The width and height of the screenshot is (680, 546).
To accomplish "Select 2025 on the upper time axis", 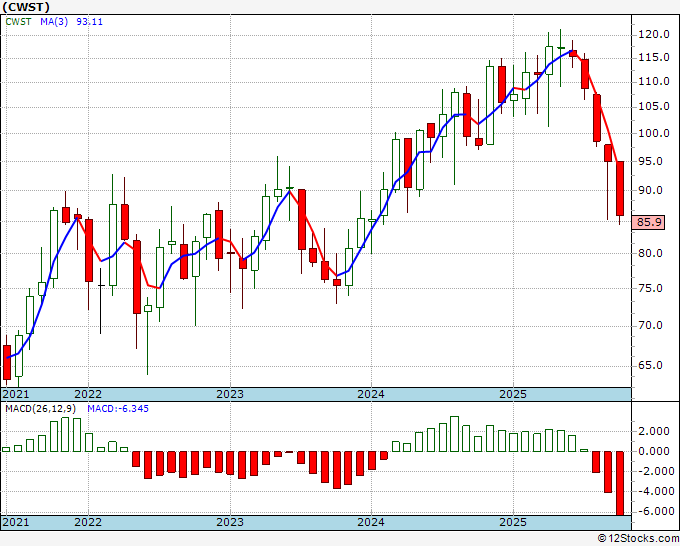I will [513, 394].
